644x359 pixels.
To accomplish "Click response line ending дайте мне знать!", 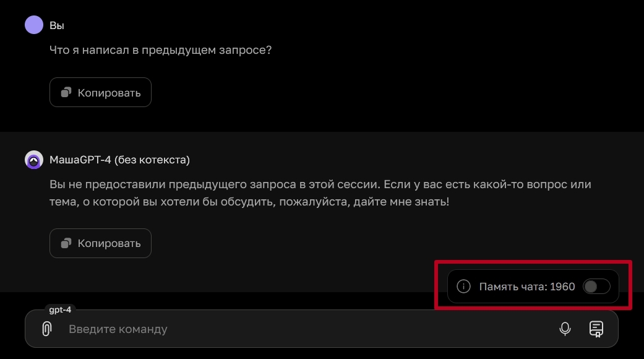I will pos(249,202).
